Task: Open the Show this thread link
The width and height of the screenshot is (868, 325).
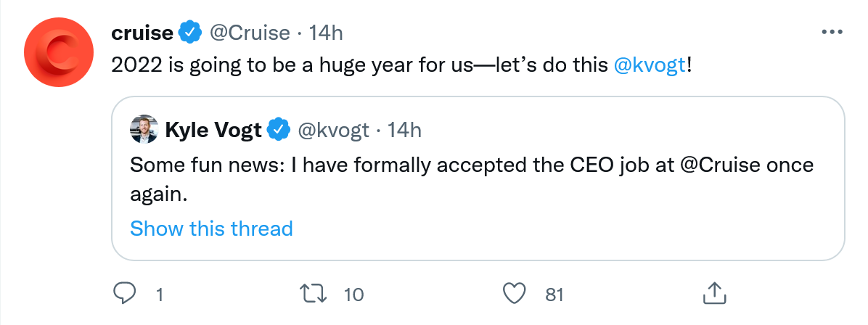Action: tap(211, 229)
